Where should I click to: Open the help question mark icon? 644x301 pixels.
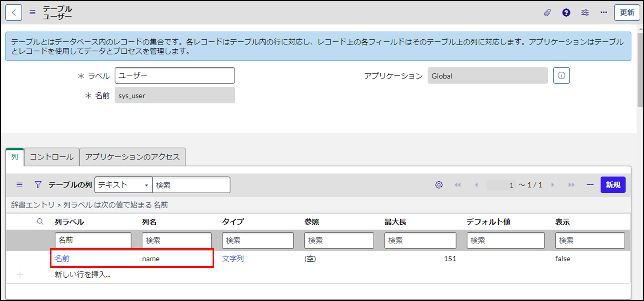566,12
